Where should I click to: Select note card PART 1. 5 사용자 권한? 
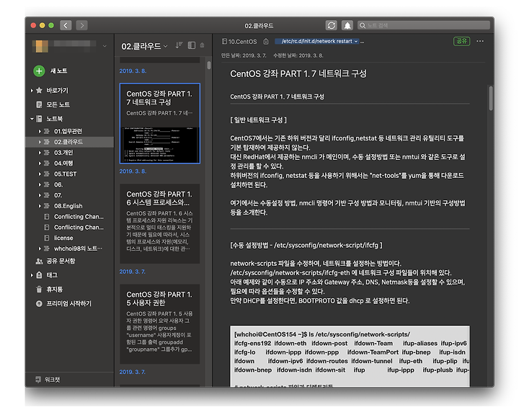click(160, 323)
